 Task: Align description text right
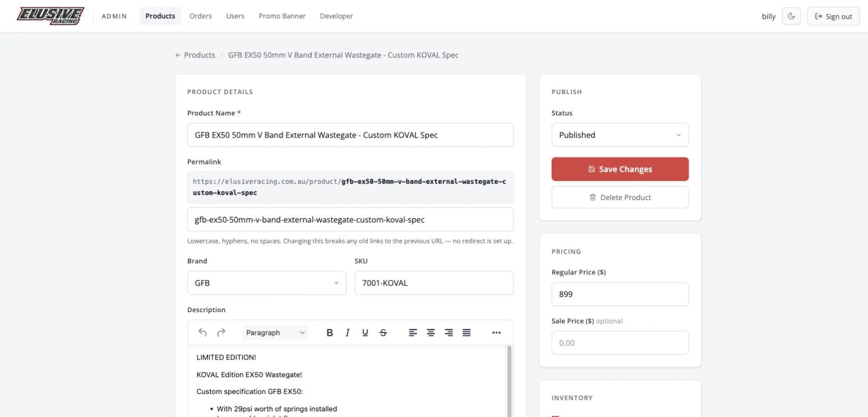coord(449,332)
